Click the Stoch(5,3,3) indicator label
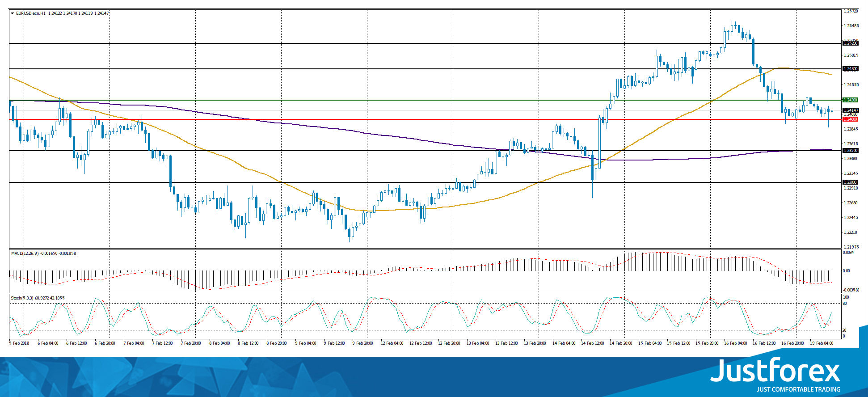The image size is (868, 397). pyautogui.click(x=23, y=298)
